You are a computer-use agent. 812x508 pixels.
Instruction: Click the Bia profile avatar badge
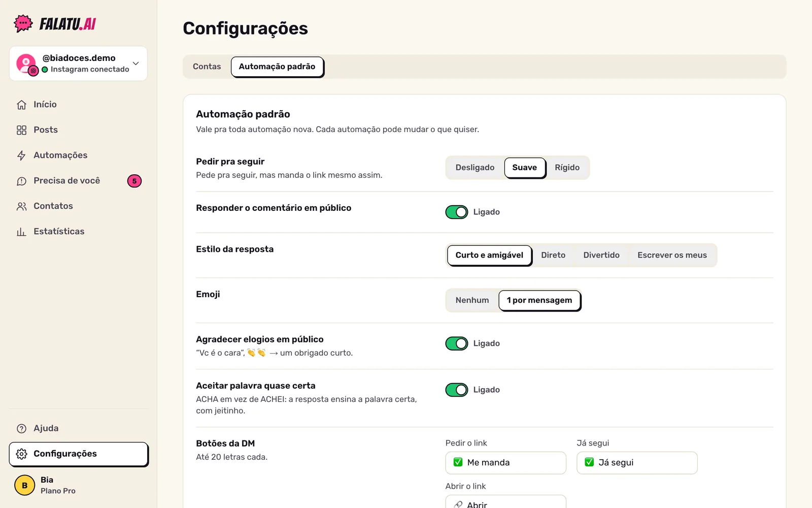click(24, 485)
